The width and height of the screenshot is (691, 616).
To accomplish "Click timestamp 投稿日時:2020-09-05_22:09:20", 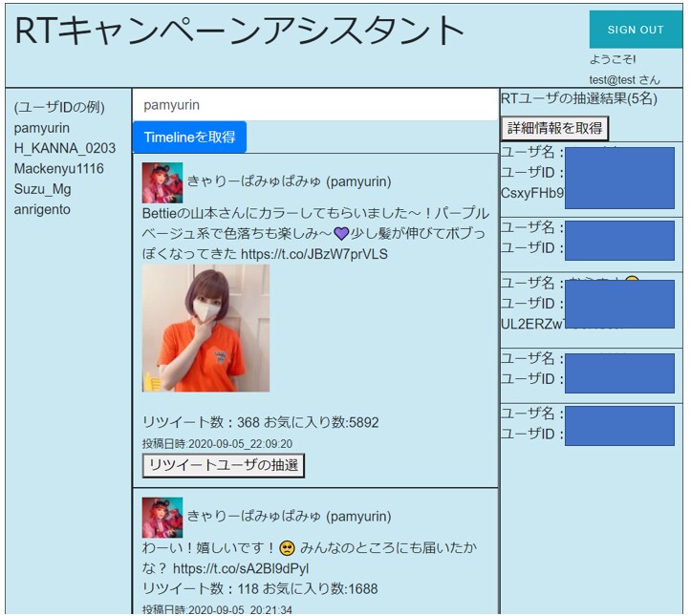I will pos(217,444).
